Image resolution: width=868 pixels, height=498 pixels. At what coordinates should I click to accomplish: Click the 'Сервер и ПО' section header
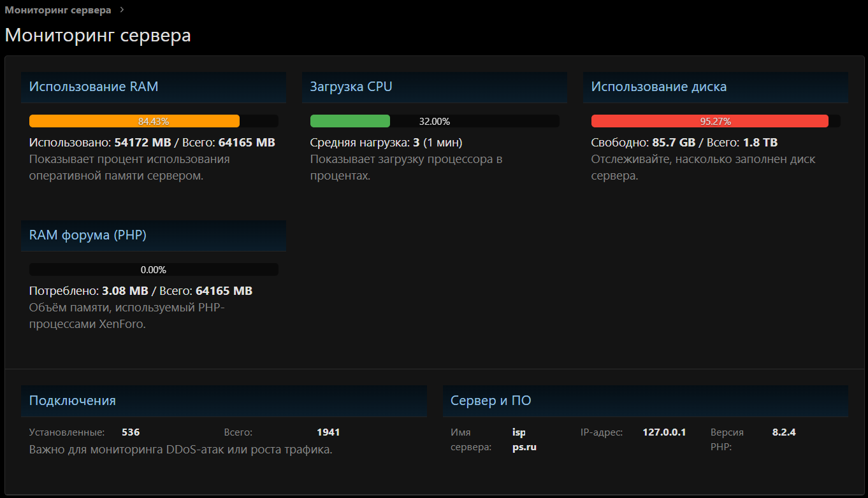click(491, 401)
